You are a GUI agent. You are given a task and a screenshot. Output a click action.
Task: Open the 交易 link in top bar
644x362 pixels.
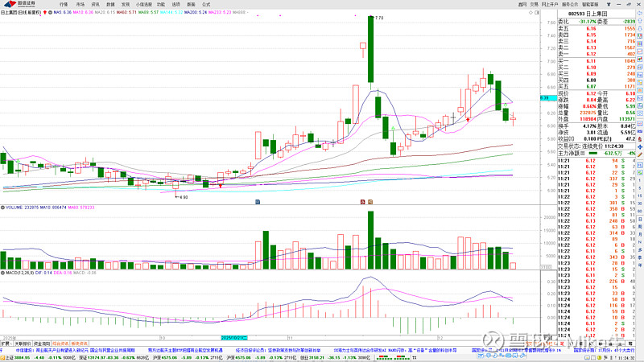point(534,5)
